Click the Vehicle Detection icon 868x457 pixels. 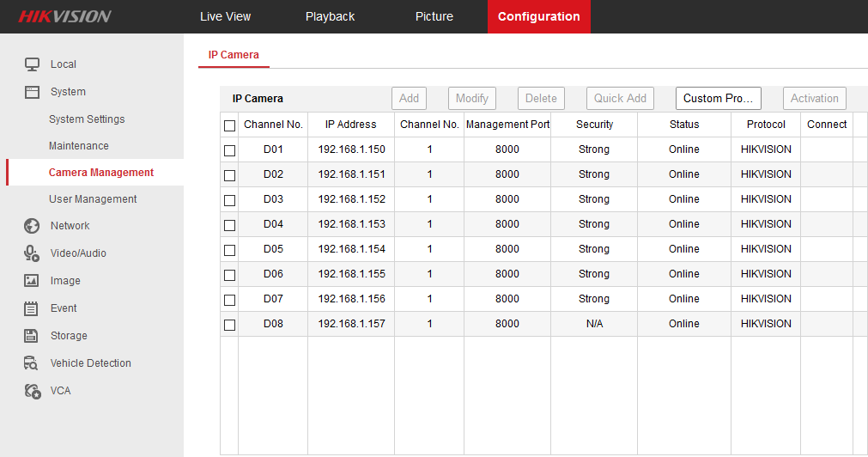coord(32,363)
